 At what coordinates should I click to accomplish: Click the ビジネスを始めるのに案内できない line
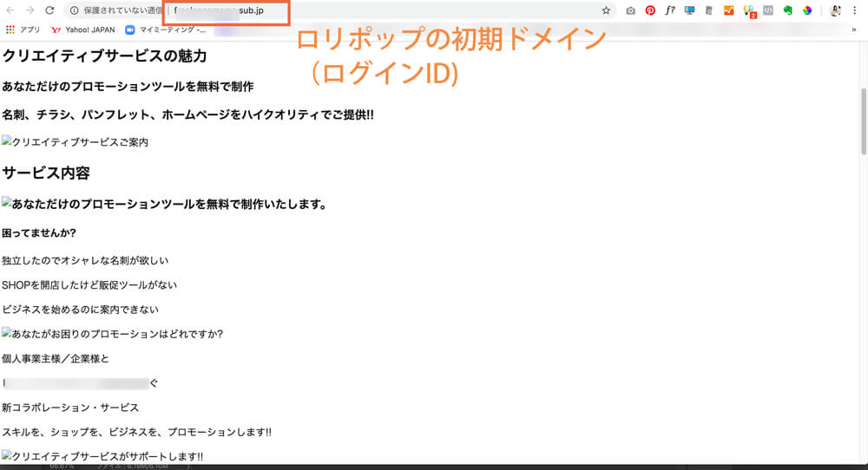pos(80,309)
